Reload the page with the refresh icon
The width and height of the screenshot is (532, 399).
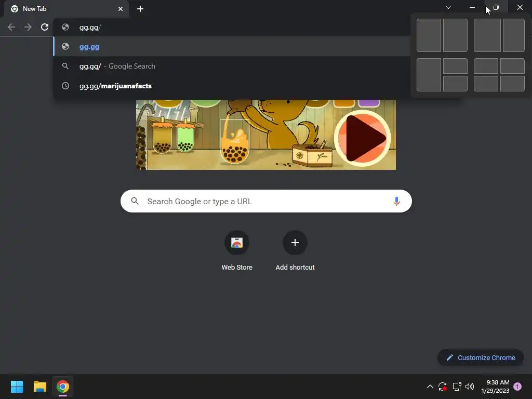(x=45, y=27)
